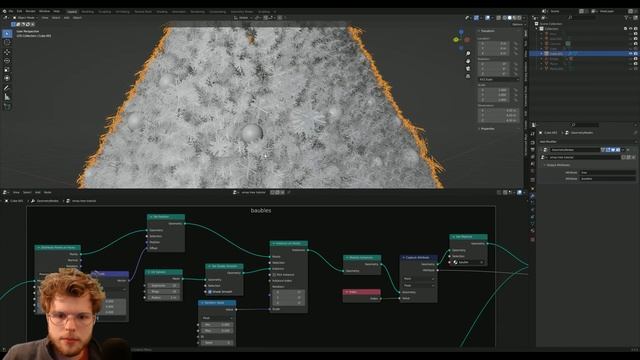Open the Edit menu
The height and width of the screenshot is (360, 640).
(x=19, y=11)
